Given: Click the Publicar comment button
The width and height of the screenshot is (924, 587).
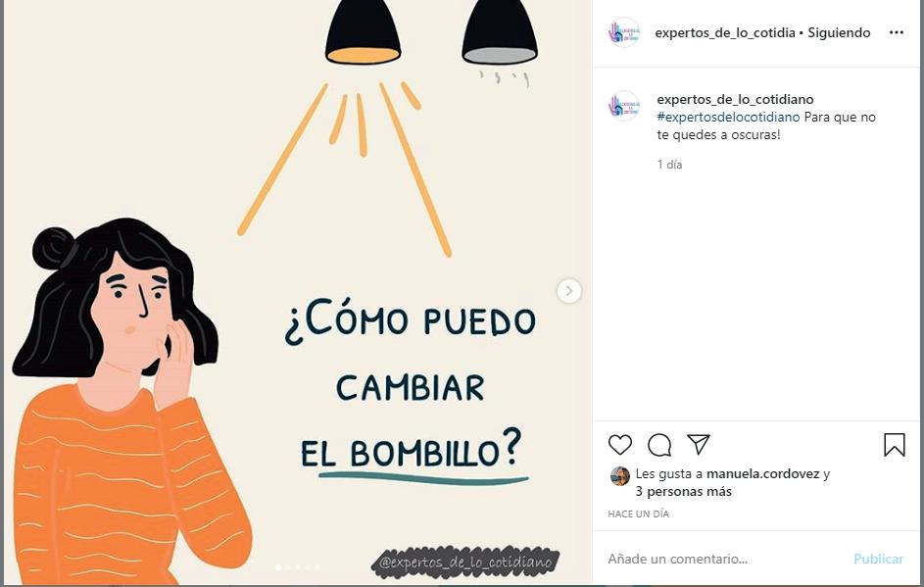Looking at the screenshot, I should 878,559.
